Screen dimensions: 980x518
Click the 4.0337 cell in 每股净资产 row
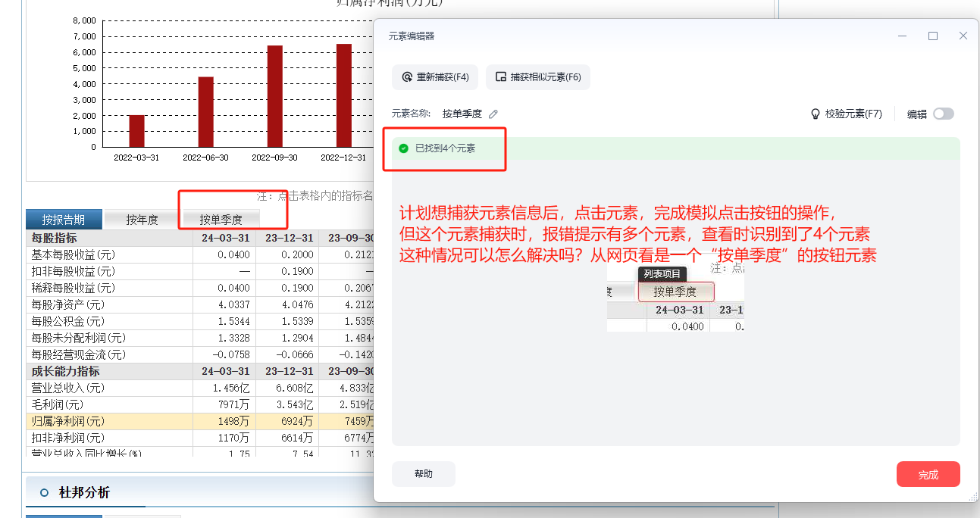point(234,304)
